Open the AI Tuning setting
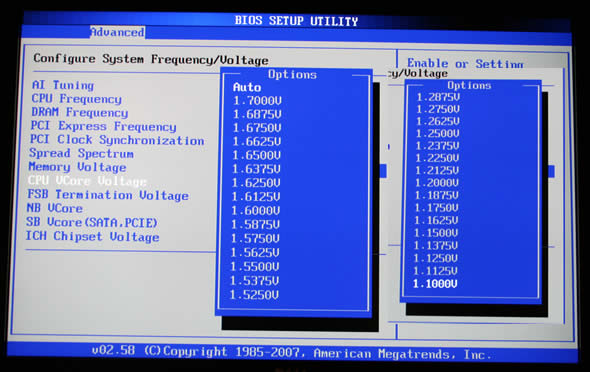 [63, 85]
